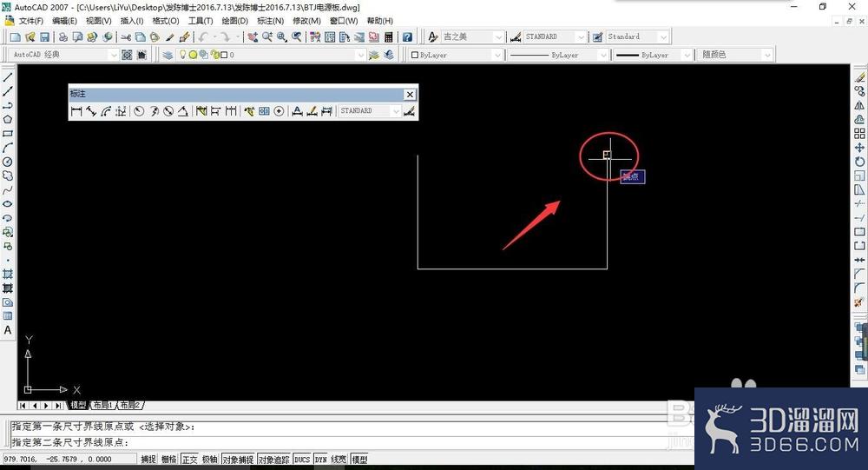
Task: Open the 绘图(D) menu
Action: pos(234,21)
